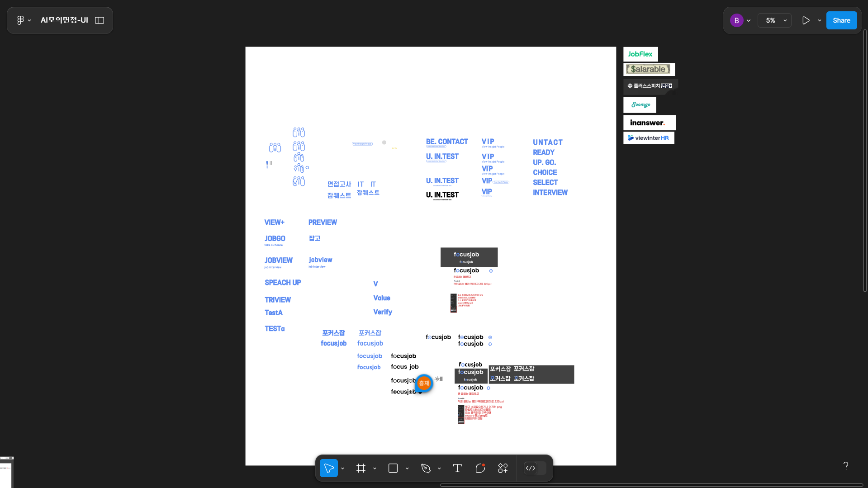Start presentation with the play button
Image resolution: width=868 pixels, height=488 pixels.
point(806,20)
